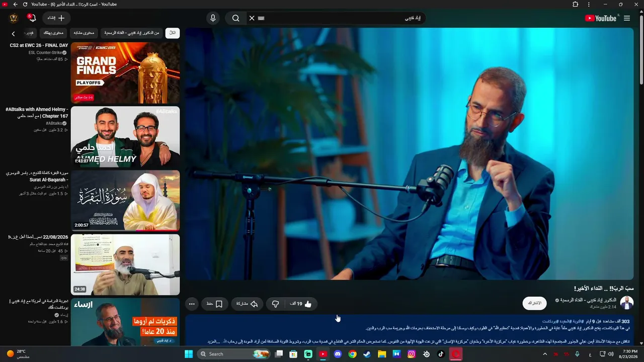Open the YouTube logo home link
This screenshot has height=362, width=644.
[600, 18]
